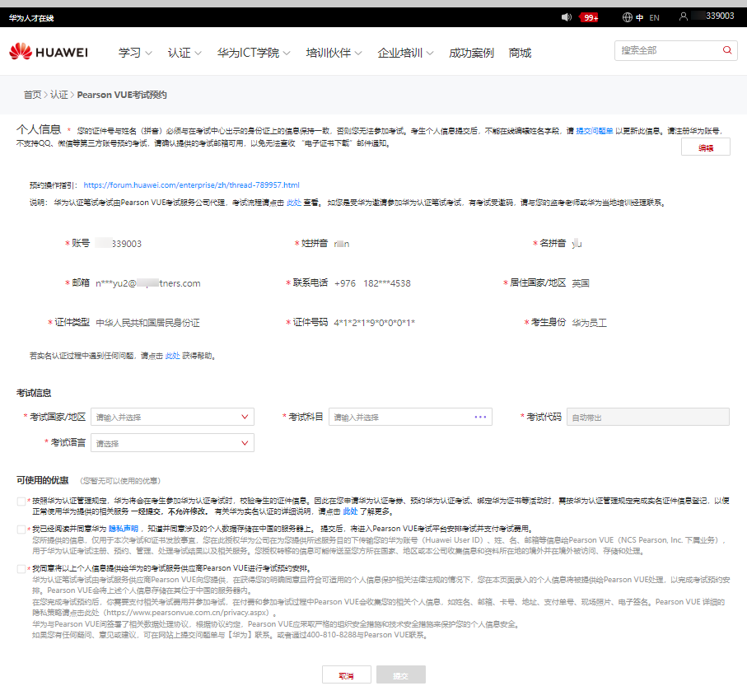The width and height of the screenshot is (747, 700).
Task: Expand the 培训伙伴 menu
Action: [334, 53]
